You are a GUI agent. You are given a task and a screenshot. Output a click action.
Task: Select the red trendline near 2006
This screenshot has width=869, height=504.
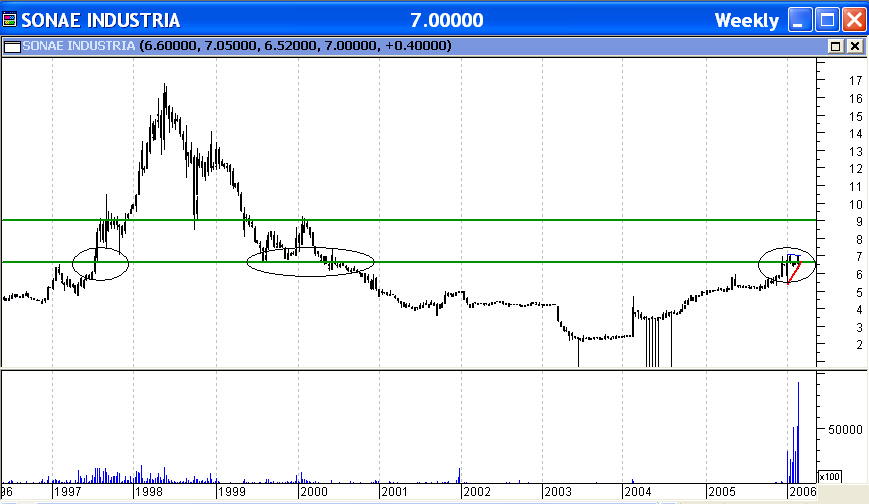tap(794, 273)
